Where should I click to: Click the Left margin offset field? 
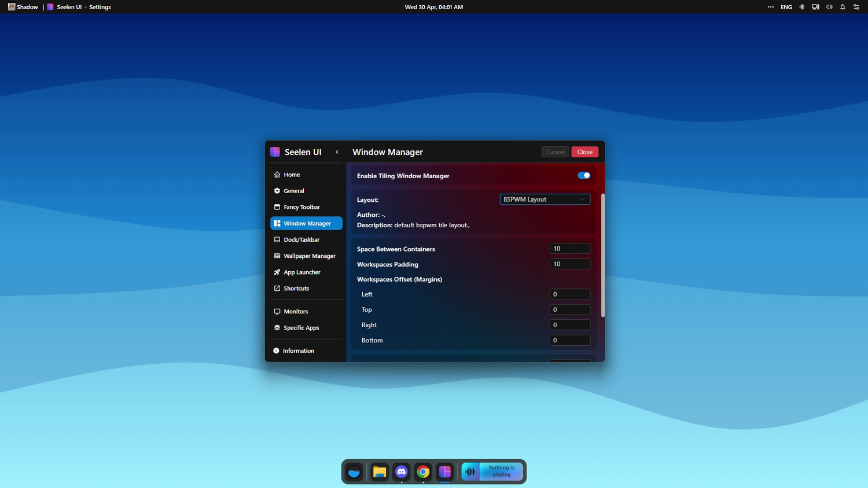[x=570, y=294]
